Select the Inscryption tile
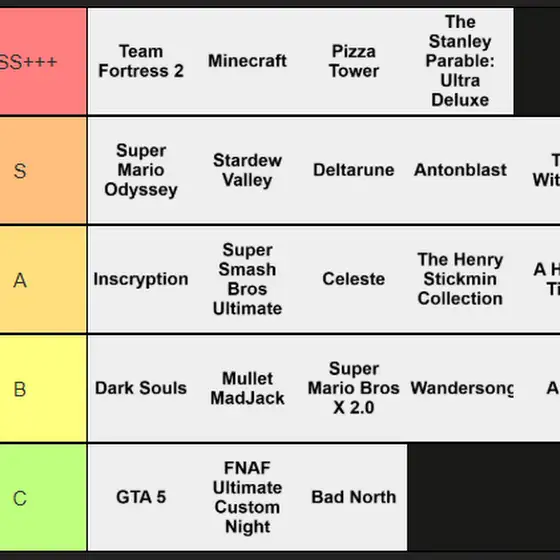Screen dimensions: 560x560 (x=141, y=279)
